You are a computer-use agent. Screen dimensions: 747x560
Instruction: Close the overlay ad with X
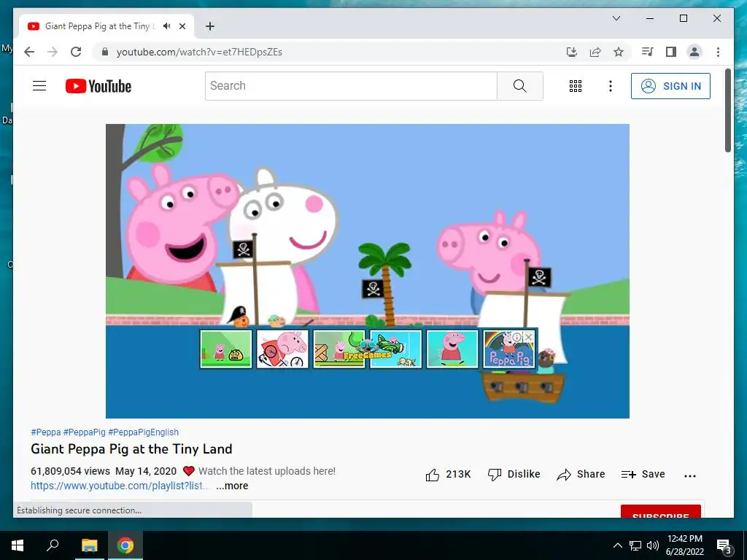(x=528, y=337)
